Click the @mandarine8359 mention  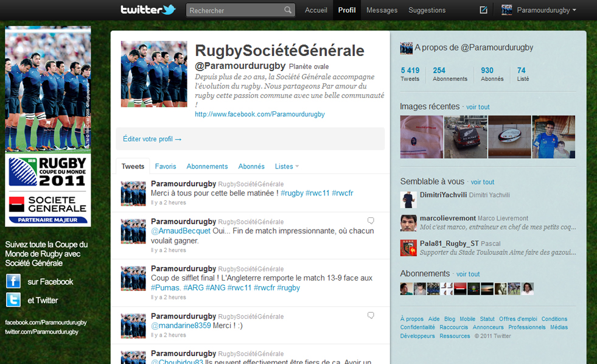point(181,326)
